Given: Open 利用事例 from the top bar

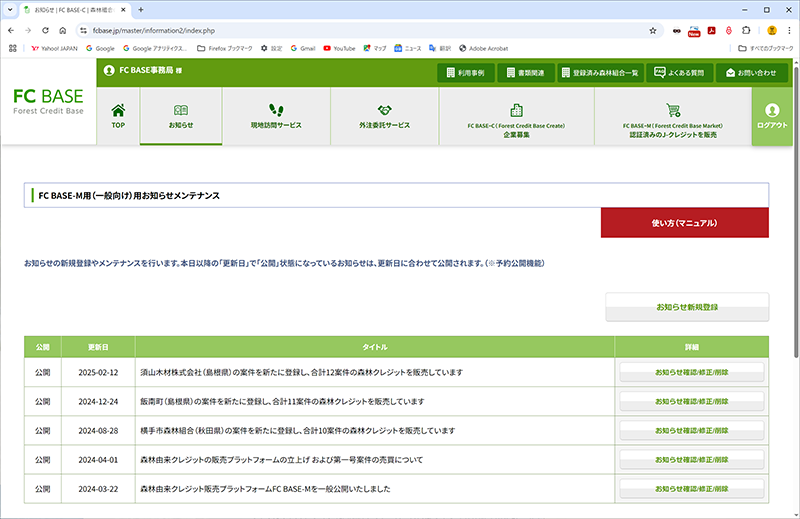Looking at the screenshot, I should [x=465, y=73].
